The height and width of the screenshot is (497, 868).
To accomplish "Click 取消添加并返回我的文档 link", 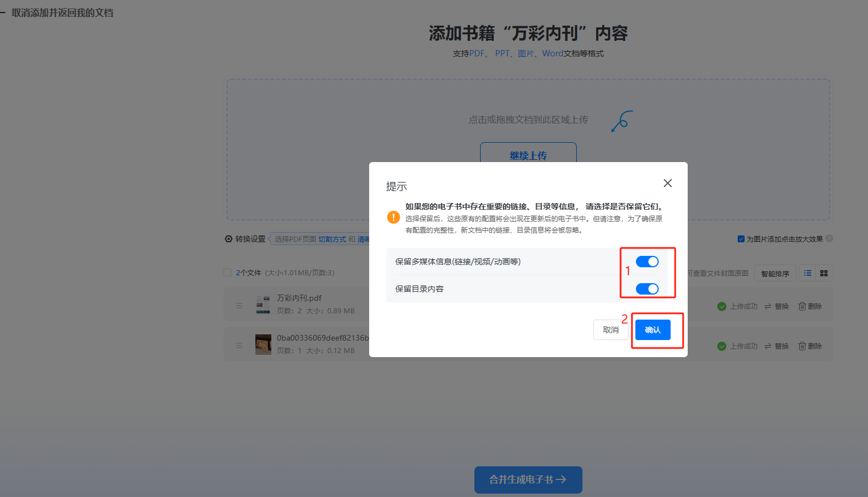I will [62, 13].
